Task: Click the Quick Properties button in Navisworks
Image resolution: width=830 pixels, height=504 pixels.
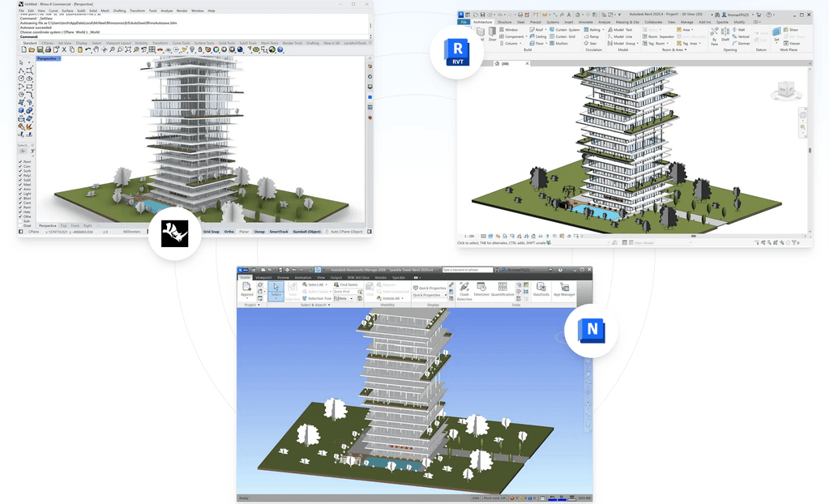Action: click(430, 288)
